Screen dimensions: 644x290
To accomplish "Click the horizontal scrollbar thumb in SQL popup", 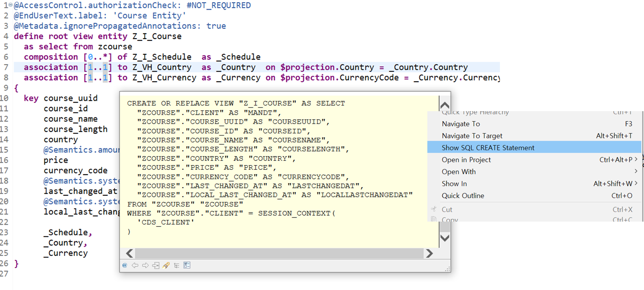I will coord(279,253).
